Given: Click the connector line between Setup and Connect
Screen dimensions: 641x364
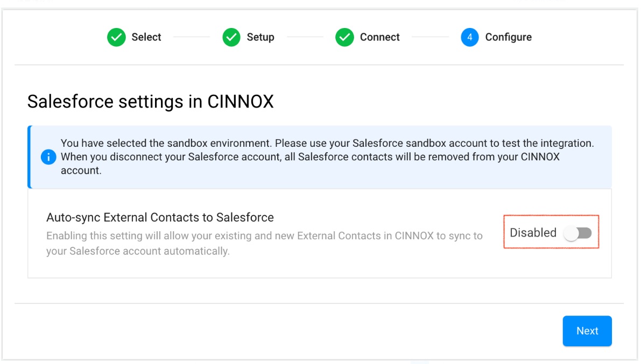Looking at the screenshot, I should (x=305, y=37).
